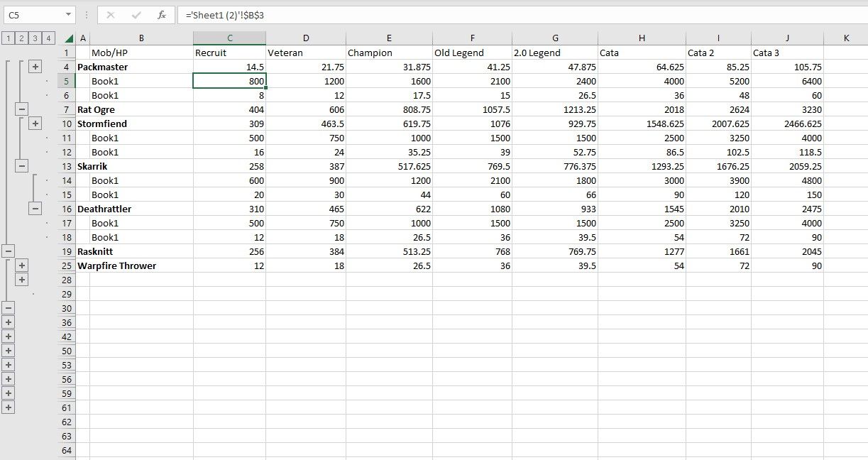Select the Warpfire Thrower cell
This screenshot has height=460, width=868.
[x=116, y=265]
